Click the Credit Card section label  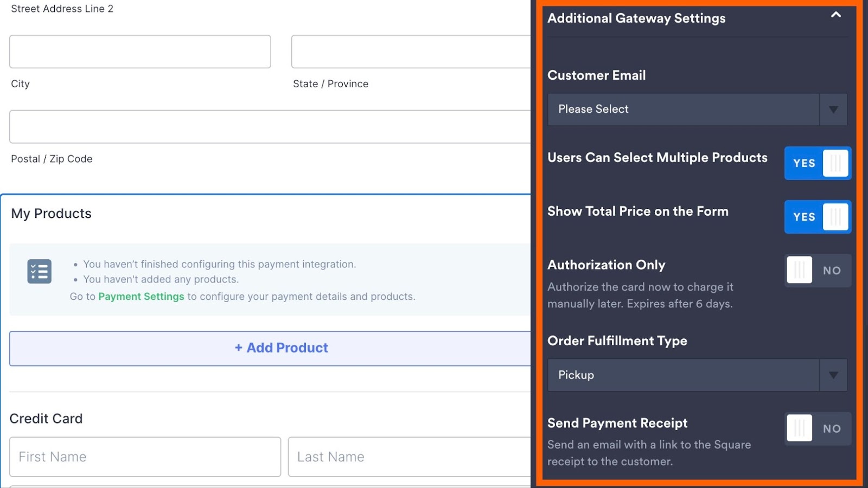pos(46,419)
